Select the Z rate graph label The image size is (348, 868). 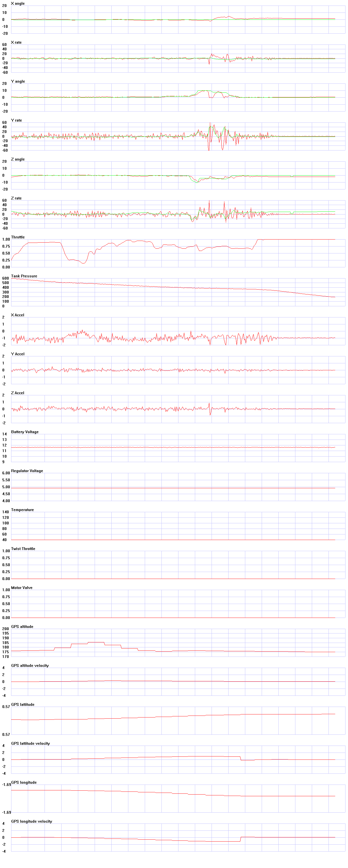coord(16,198)
